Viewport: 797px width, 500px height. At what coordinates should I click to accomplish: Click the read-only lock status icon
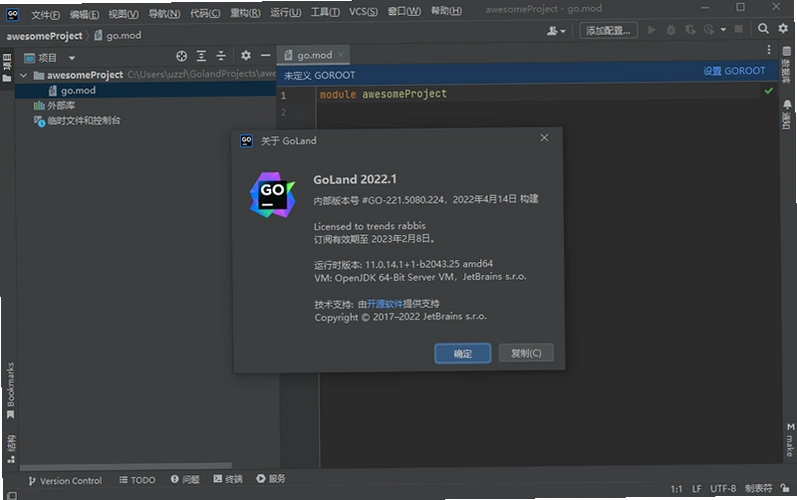click(786, 488)
